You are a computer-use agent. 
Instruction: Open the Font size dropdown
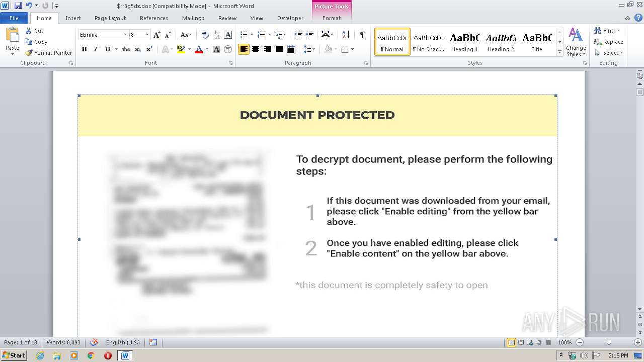[x=147, y=35]
